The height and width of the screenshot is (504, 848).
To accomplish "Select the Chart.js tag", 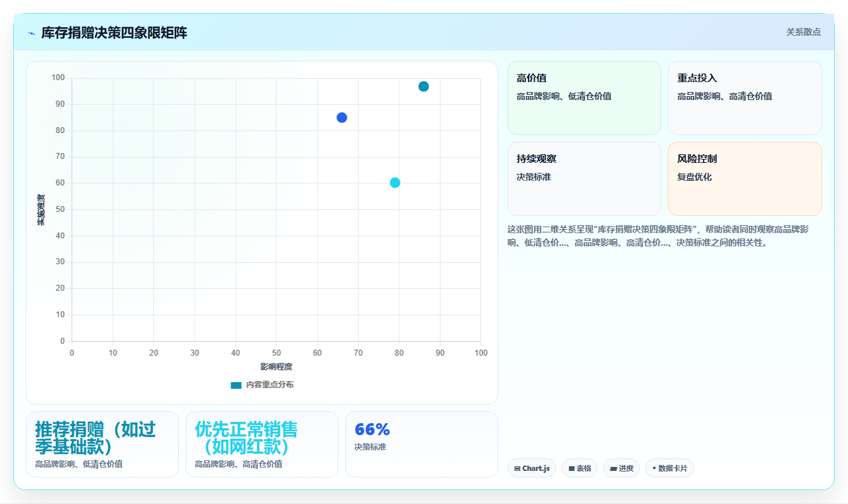I will click(532, 468).
